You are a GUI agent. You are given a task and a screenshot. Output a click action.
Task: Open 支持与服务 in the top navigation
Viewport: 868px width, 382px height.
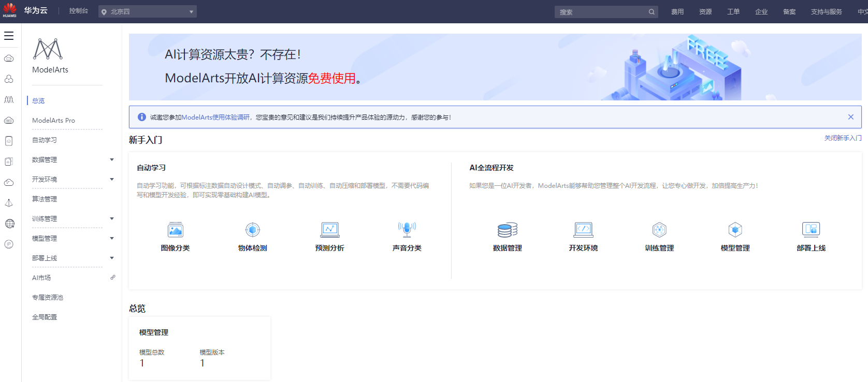pos(827,12)
